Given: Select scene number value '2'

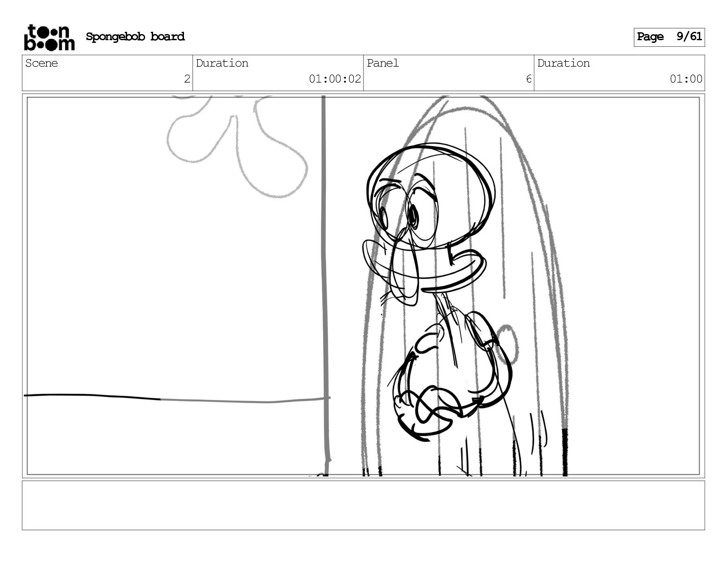Looking at the screenshot, I should pyautogui.click(x=187, y=79).
